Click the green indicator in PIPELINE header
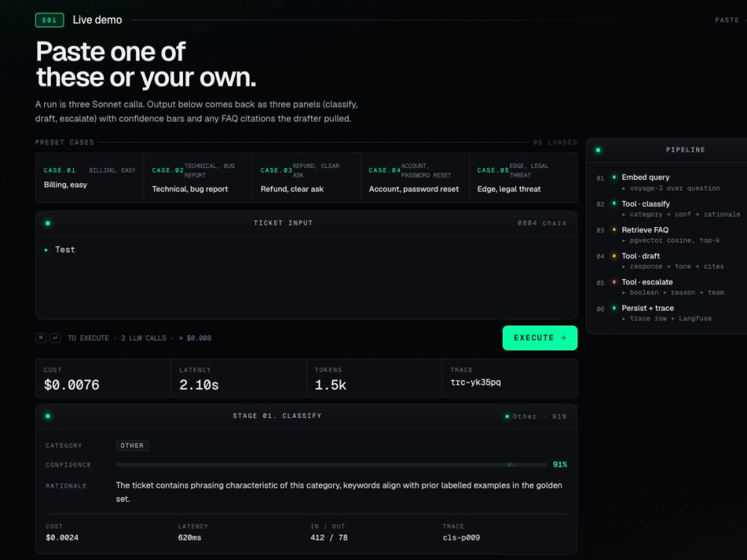Screen dimensions: 747x560 point(598,150)
